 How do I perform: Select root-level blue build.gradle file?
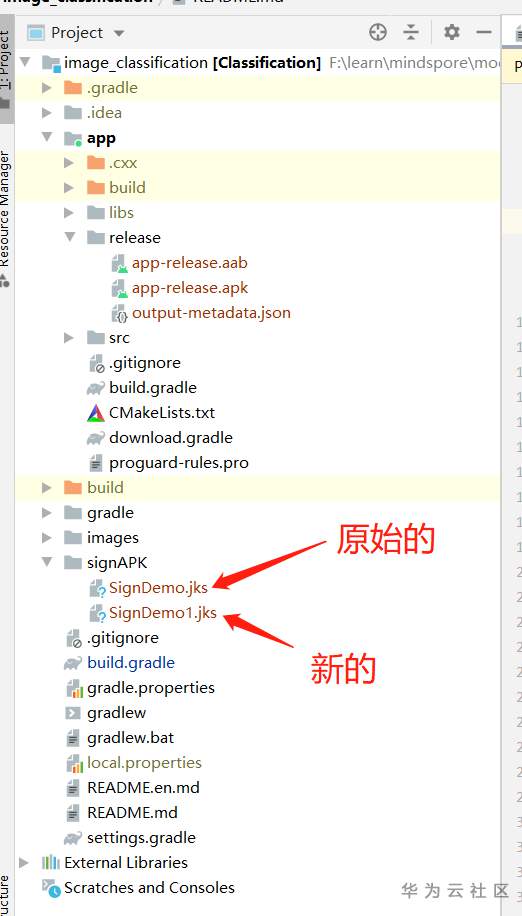click(131, 663)
